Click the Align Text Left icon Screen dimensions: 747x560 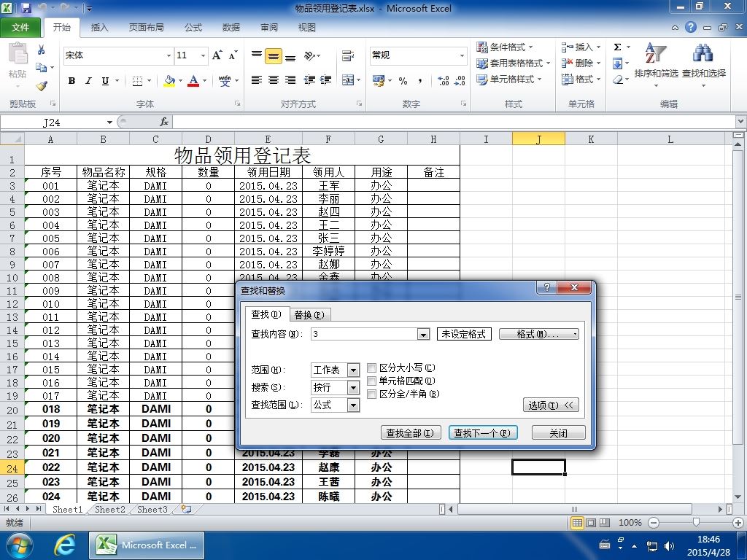tap(256, 80)
